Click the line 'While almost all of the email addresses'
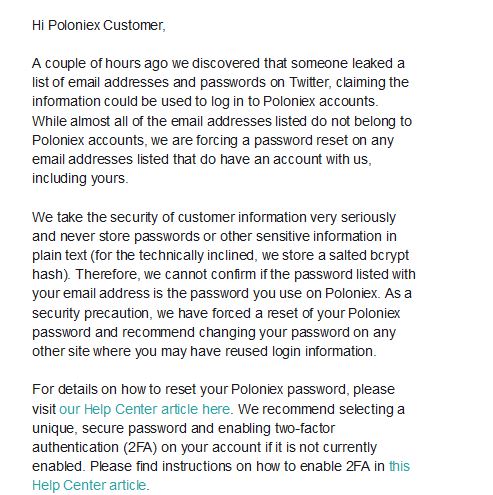493x495 pixels. pos(222,121)
